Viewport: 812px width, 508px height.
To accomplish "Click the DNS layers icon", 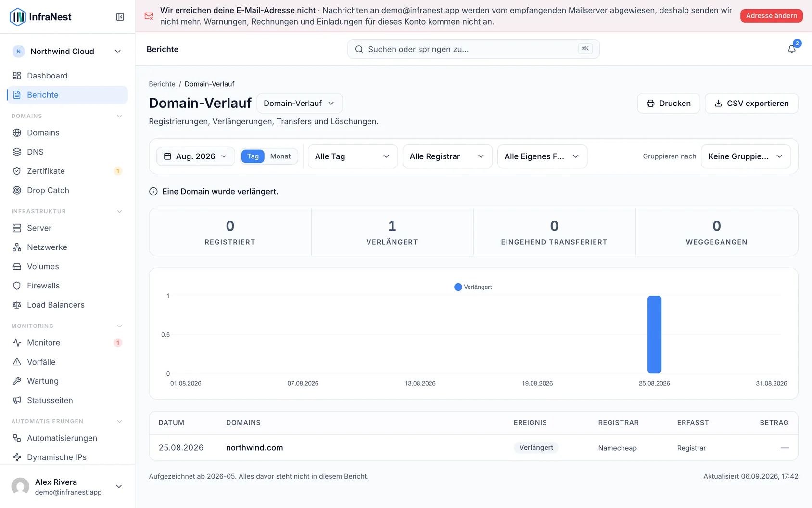I will coord(17,152).
